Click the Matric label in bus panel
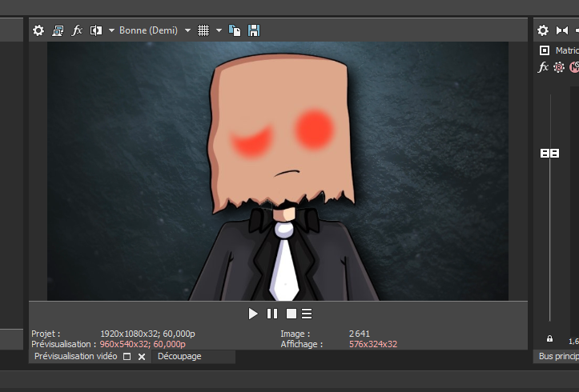579x392 pixels. click(567, 50)
